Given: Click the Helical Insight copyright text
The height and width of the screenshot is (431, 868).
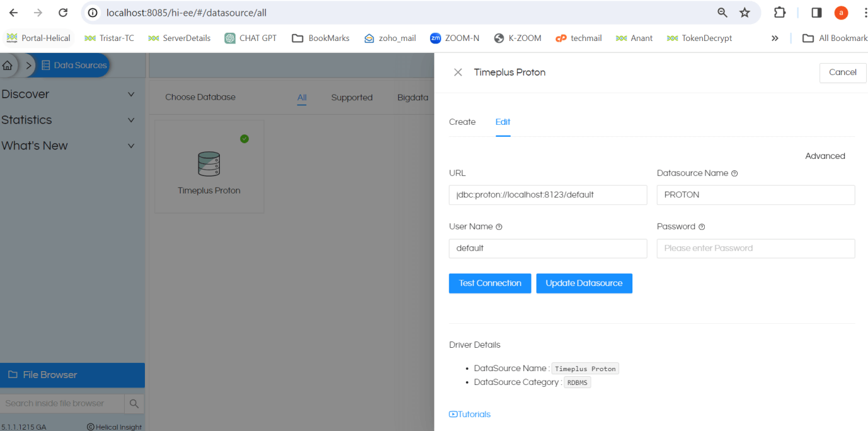Looking at the screenshot, I should point(114,427).
